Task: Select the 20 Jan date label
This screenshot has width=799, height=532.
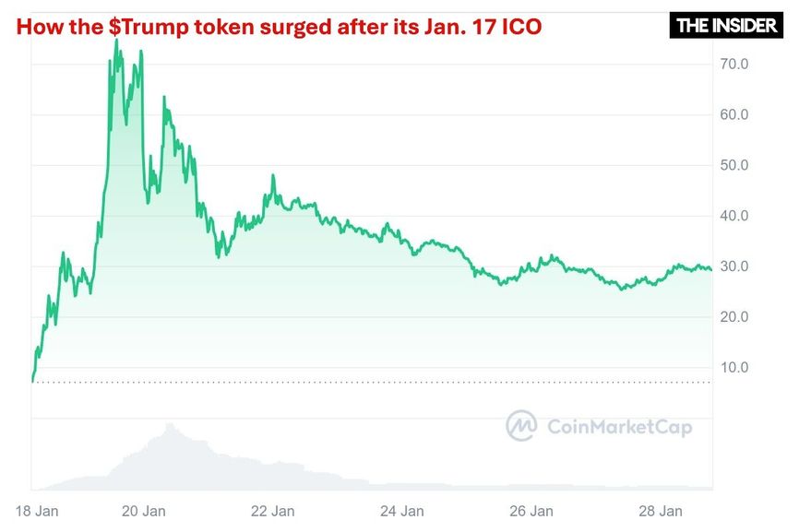Action: pyautogui.click(x=144, y=511)
